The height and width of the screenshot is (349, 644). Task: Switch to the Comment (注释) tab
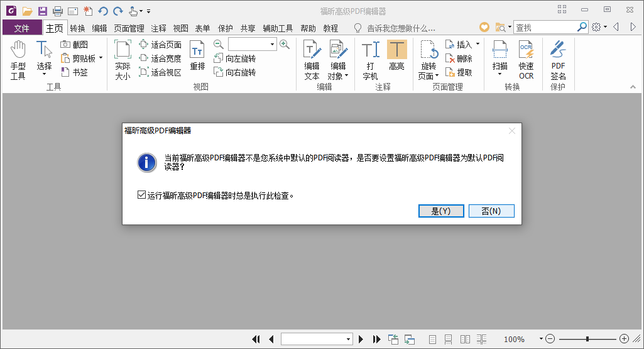(158, 28)
